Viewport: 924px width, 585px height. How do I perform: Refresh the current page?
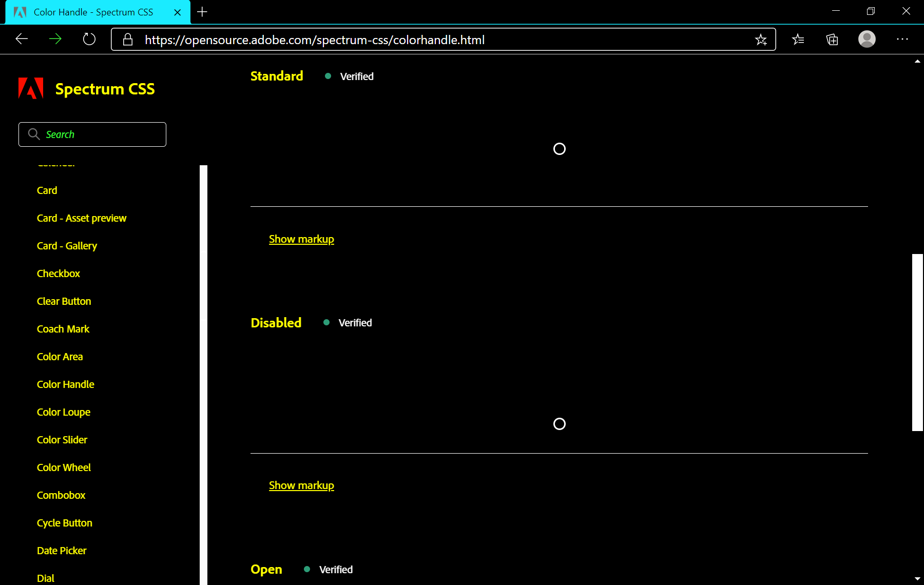[89, 39]
